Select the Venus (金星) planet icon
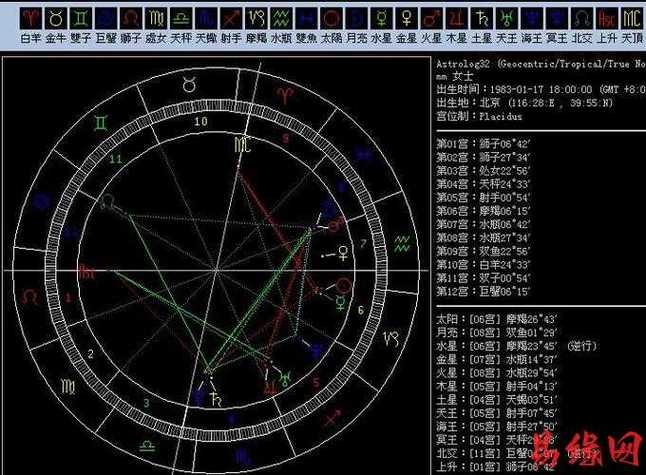This screenshot has width=646, height=475. pos(407,19)
